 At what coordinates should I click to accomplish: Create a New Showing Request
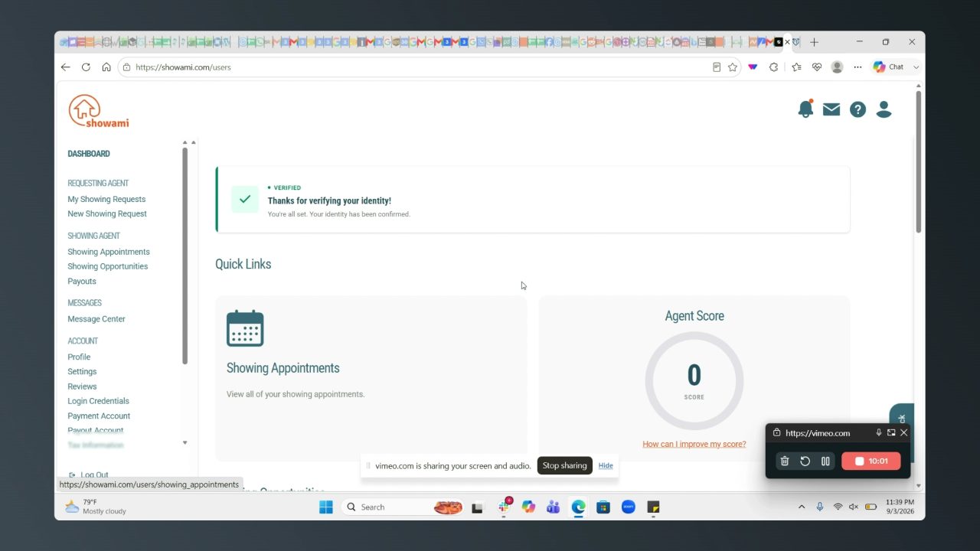[x=107, y=214]
